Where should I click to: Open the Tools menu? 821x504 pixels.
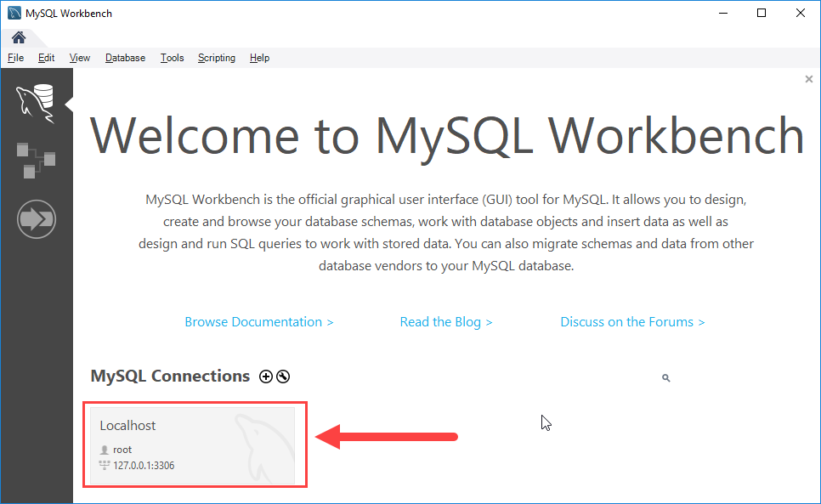click(x=172, y=57)
